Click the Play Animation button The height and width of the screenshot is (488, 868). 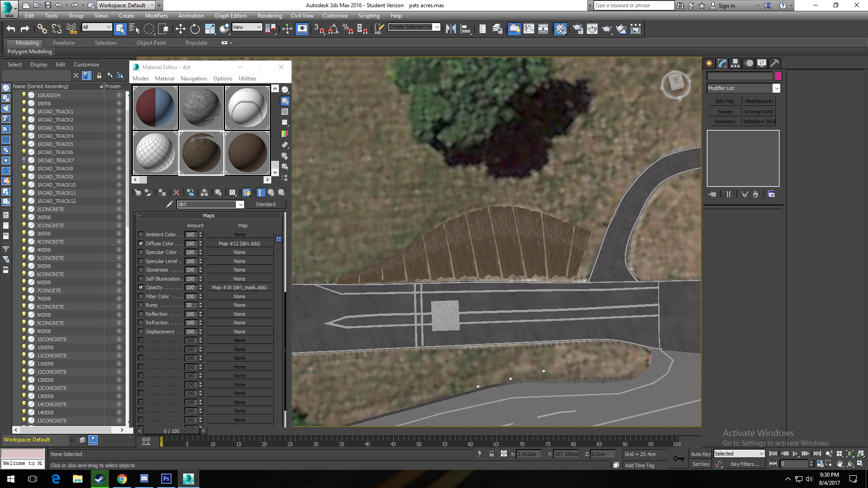click(795, 454)
